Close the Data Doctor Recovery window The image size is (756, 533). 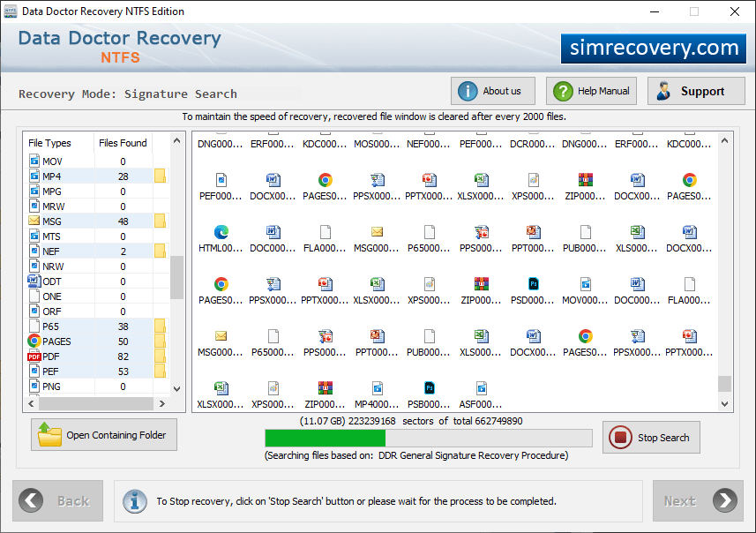click(734, 11)
